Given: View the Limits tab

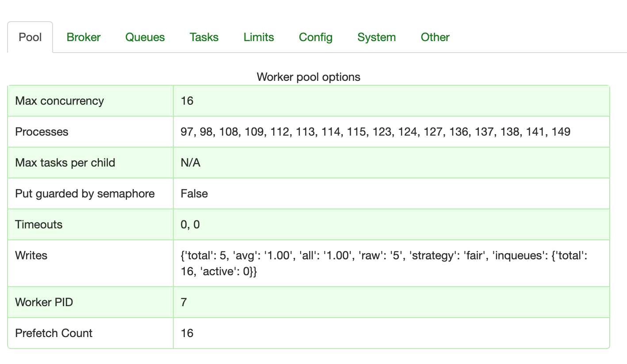Looking at the screenshot, I should 259,37.
